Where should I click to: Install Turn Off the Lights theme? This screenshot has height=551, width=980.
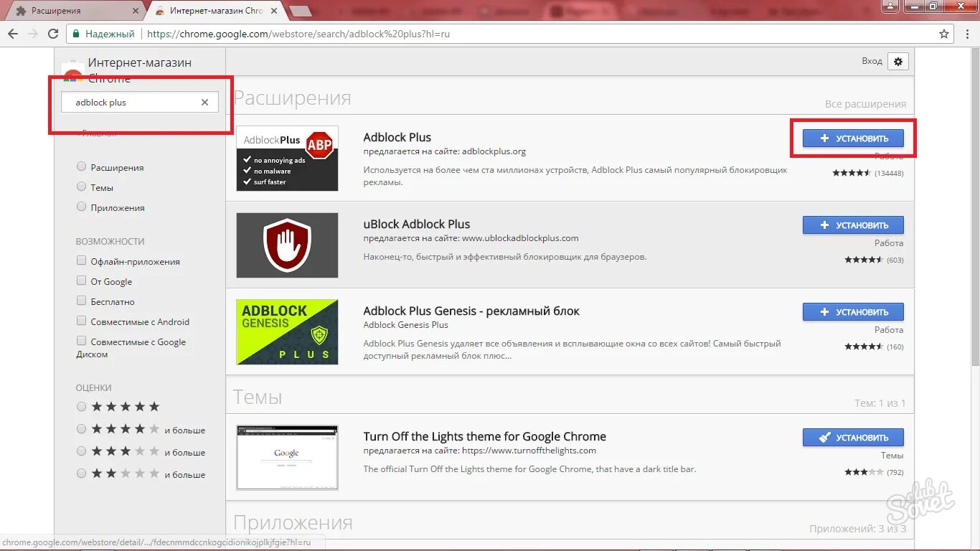coord(853,438)
